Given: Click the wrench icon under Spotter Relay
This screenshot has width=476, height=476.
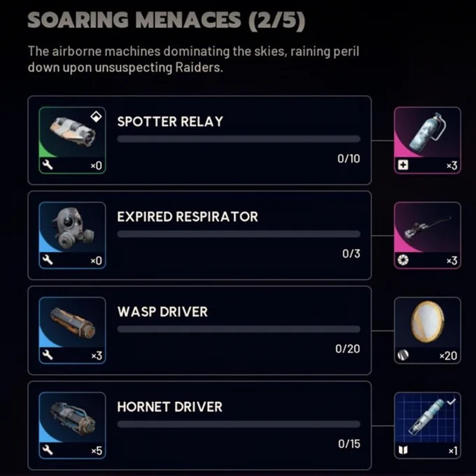Looking at the screenshot, I should tap(48, 165).
